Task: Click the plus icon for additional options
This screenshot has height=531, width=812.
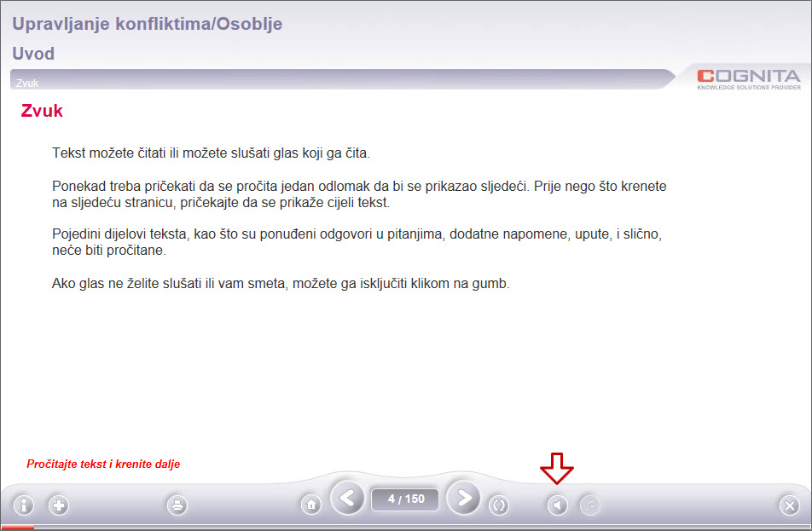Action: coord(59,505)
